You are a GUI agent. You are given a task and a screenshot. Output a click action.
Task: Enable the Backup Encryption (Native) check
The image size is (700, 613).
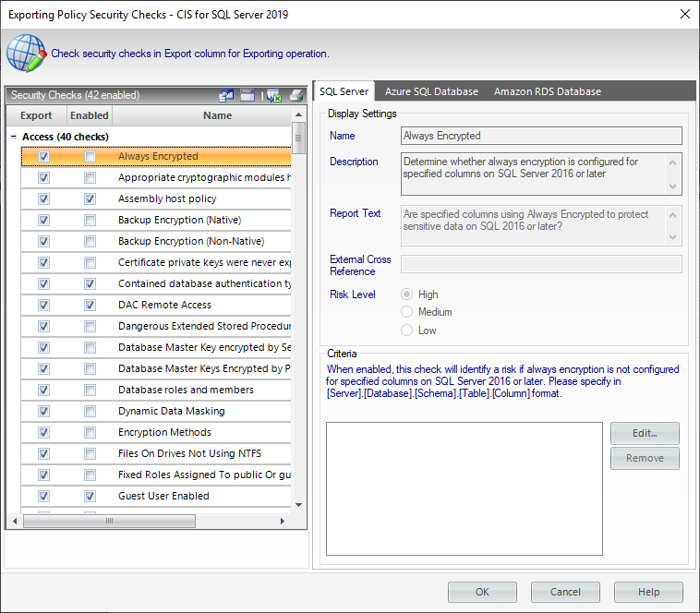click(90, 221)
